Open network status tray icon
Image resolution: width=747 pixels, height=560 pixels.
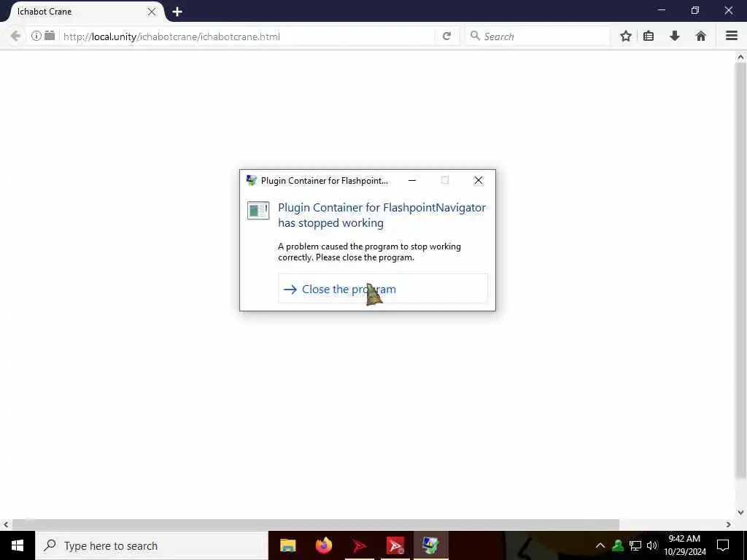pyautogui.click(x=635, y=545)
